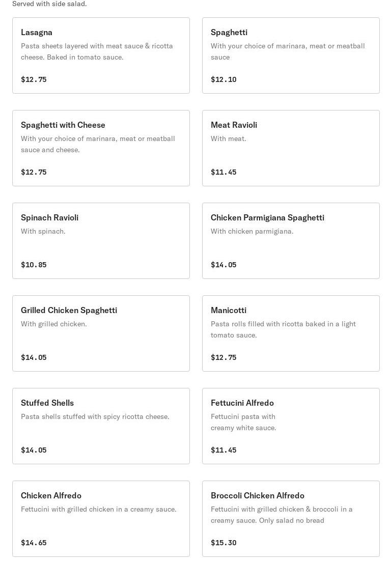Screen dimensions: 392x561
Task: Select Spinach Ravioli for $10.85
Action: coord(101,241)
